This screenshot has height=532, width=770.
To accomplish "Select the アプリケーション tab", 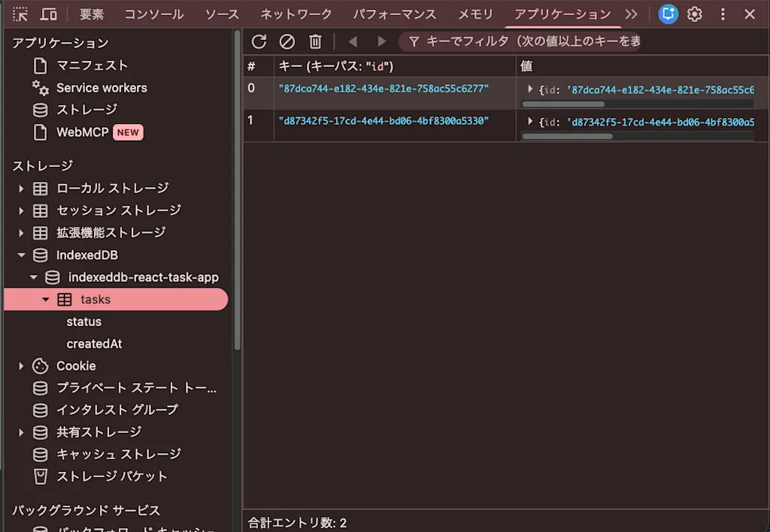I will 562,14.
